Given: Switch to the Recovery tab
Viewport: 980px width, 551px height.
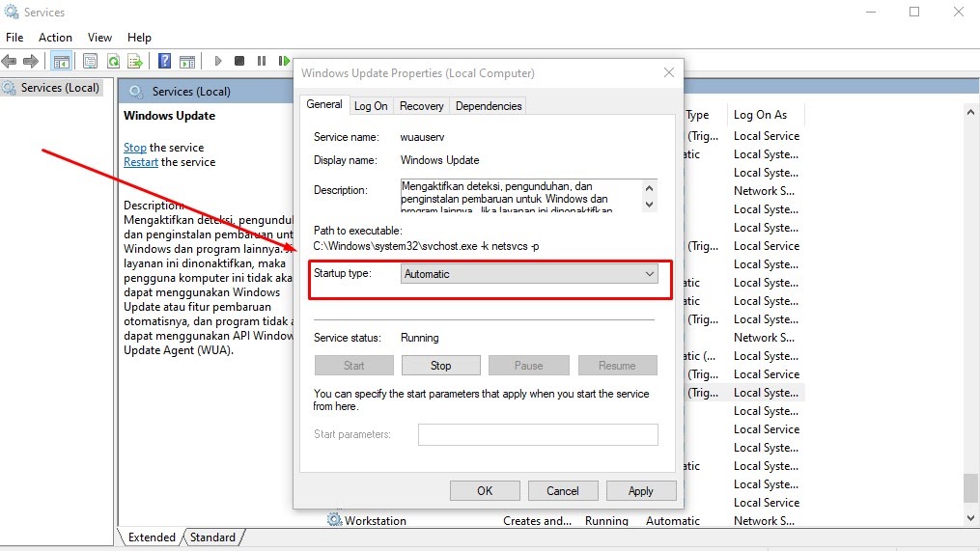Looking at the screenshot, I should click(x=421, y=106).
